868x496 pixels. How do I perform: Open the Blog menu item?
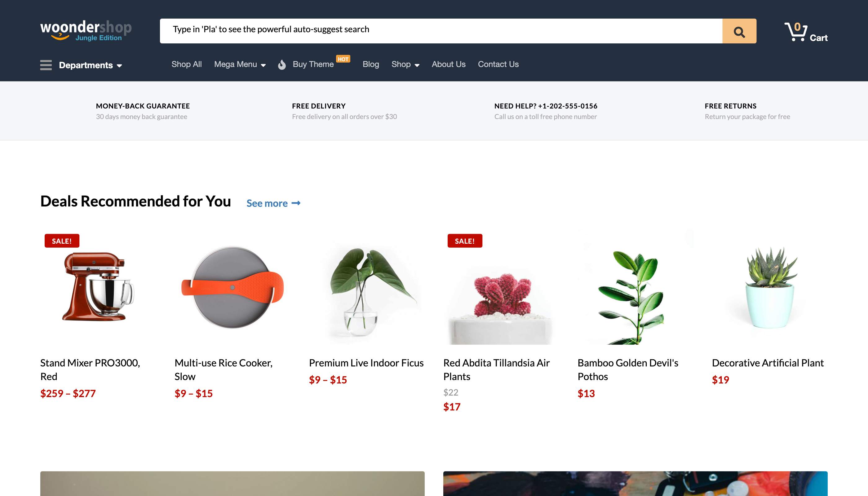click(x=371, y=64)
